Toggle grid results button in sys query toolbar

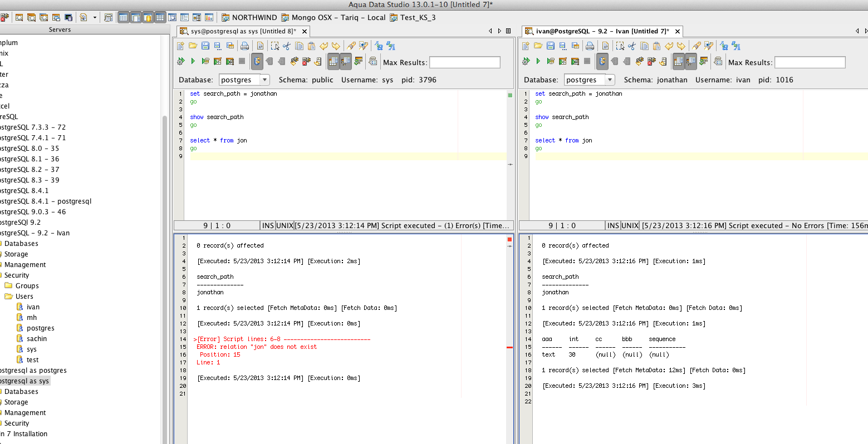click(x=334, y=62)
